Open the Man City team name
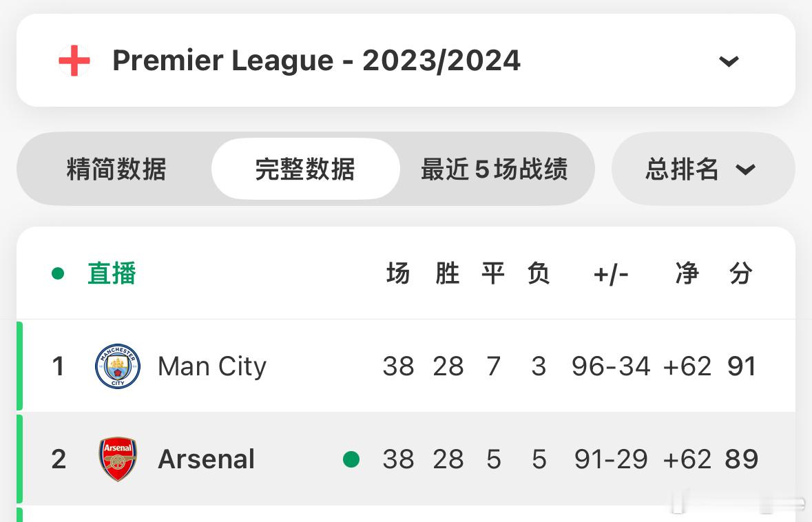The width and height of the screenshot is (812, 522). click(x=212, y=366)
